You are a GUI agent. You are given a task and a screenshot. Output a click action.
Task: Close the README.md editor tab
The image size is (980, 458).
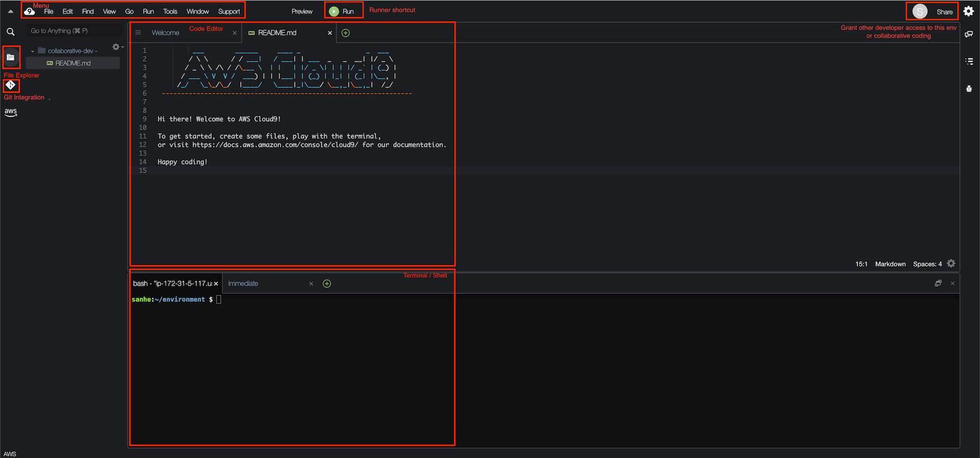[x=330, y=33]
